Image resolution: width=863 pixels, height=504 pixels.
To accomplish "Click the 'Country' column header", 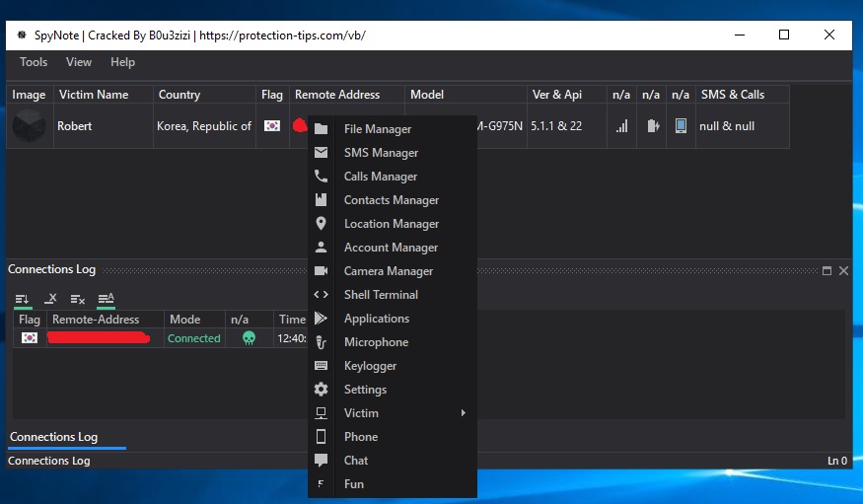I will [x=204, y=95].
